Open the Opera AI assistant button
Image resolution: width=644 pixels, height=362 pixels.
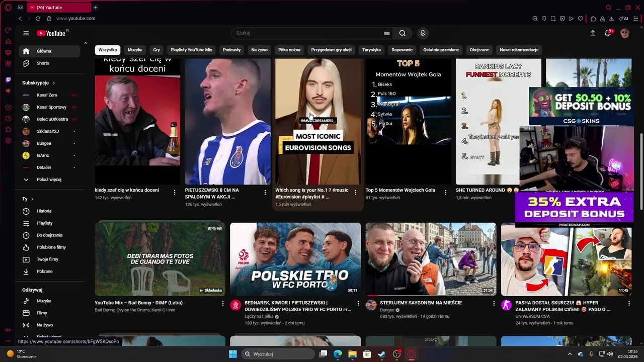point(624,19)
